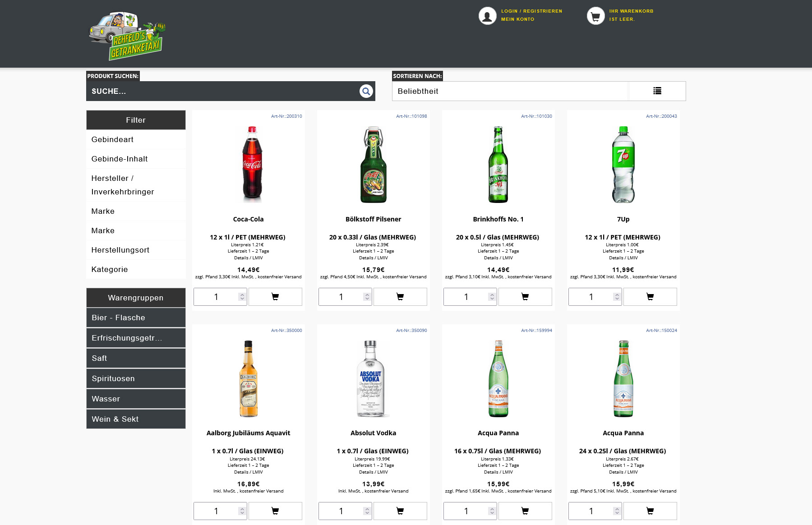Select Spirituosen product group
The image size is (812, 525).
point(136,378)
